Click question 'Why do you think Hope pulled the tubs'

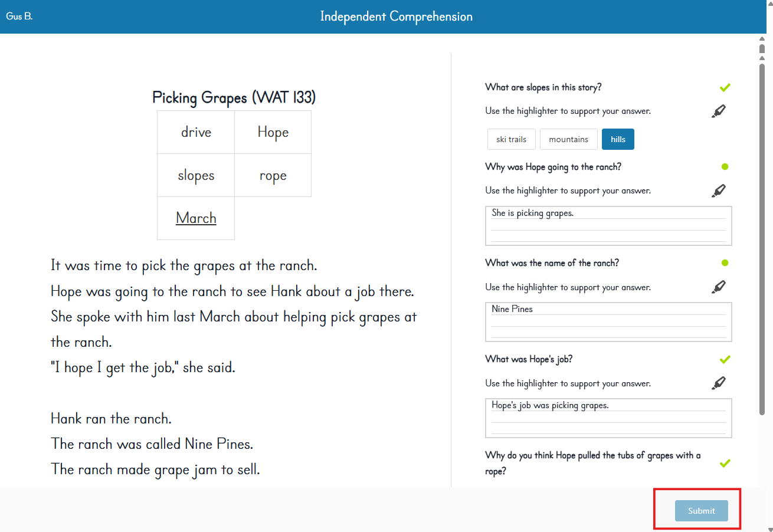point(593,463)
